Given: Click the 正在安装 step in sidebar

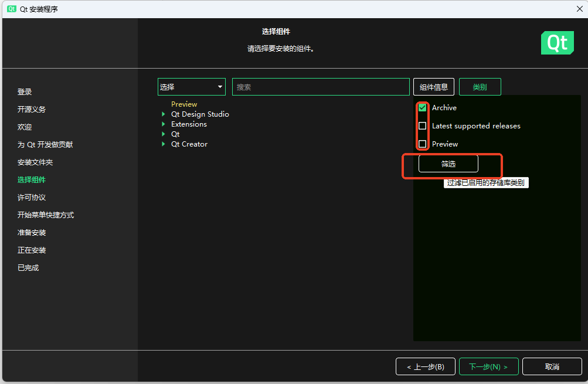Looking at the screenshot, I should point(32,250).
